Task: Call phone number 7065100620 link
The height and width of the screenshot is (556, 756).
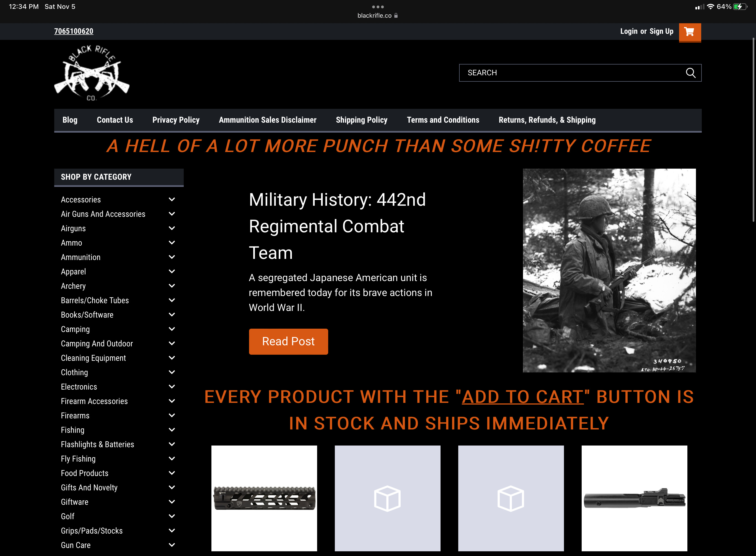Action: tap(74, 31)
